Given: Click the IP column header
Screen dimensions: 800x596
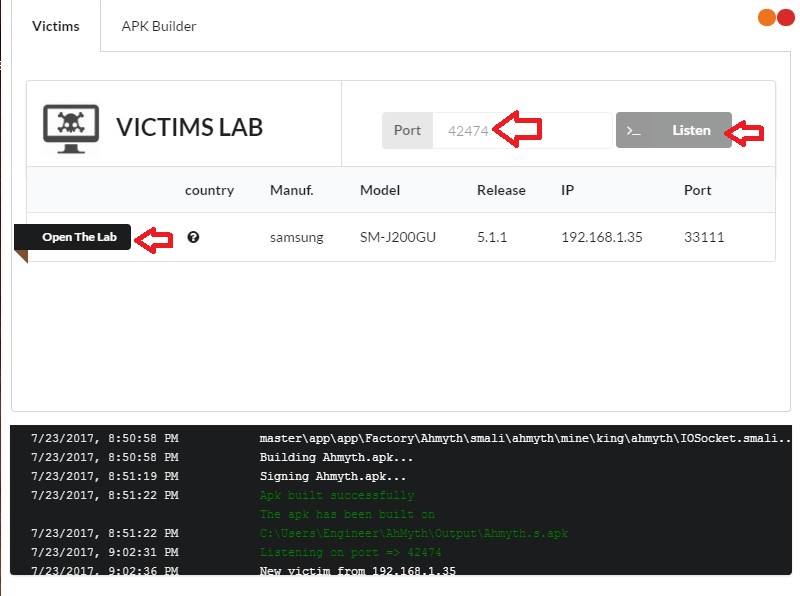Looking at the screenshot, I should click(x=567, y=190).
